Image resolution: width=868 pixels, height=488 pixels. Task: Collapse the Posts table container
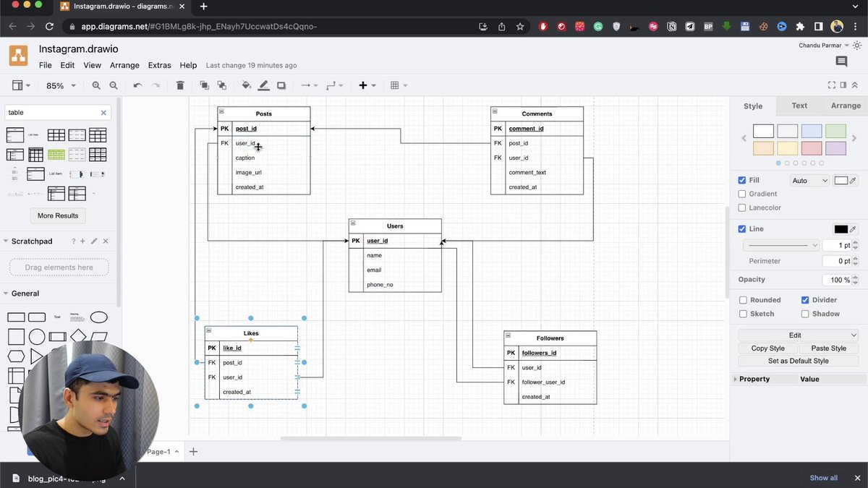[221, 111]
